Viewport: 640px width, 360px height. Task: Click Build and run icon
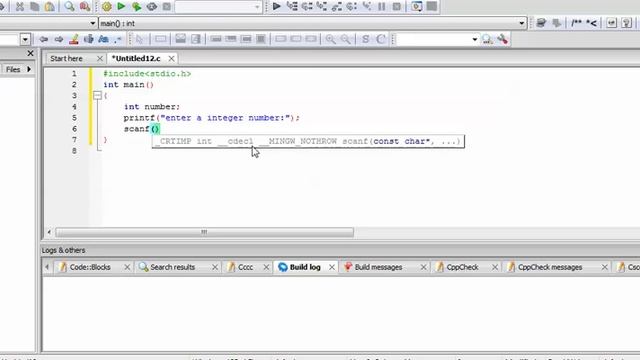coord(136,7)
